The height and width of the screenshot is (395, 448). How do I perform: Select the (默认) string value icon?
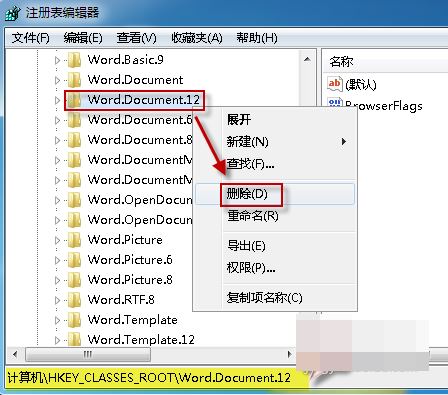coord(335,83)
